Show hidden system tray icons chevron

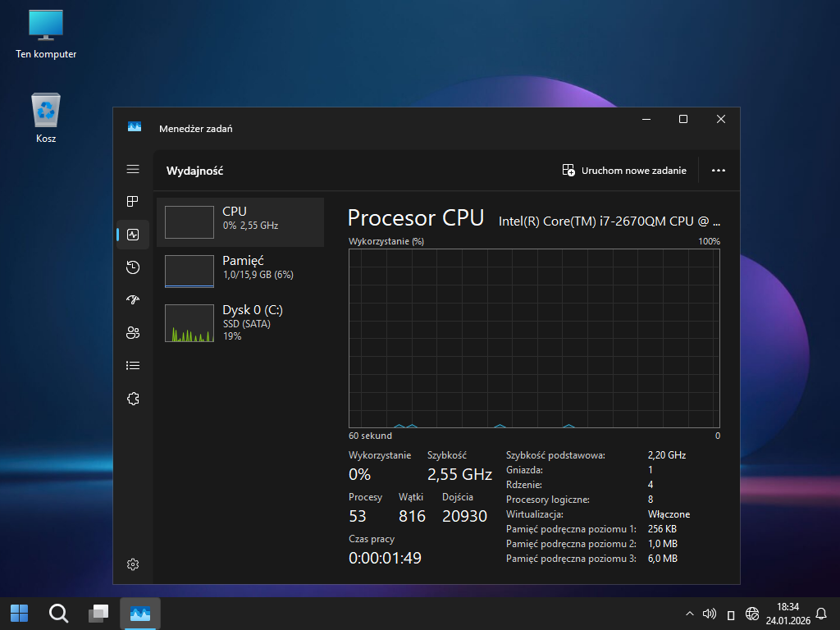[689, 614]
